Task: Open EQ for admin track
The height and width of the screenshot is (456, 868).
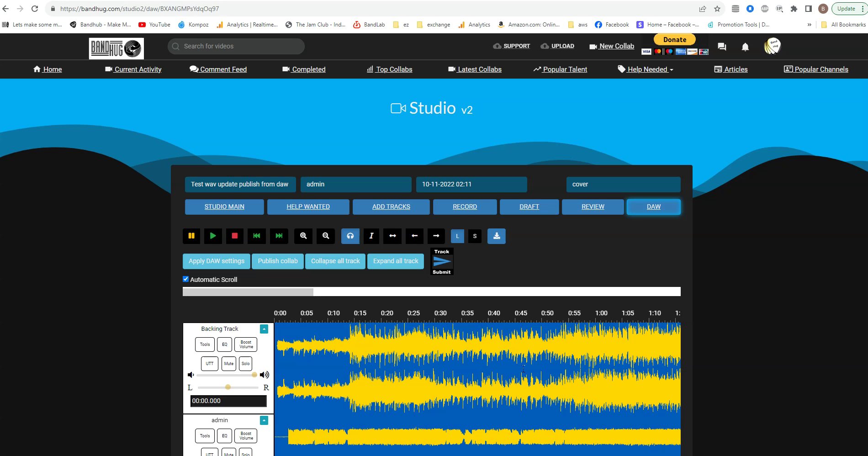Action: [x=224, y=436]
